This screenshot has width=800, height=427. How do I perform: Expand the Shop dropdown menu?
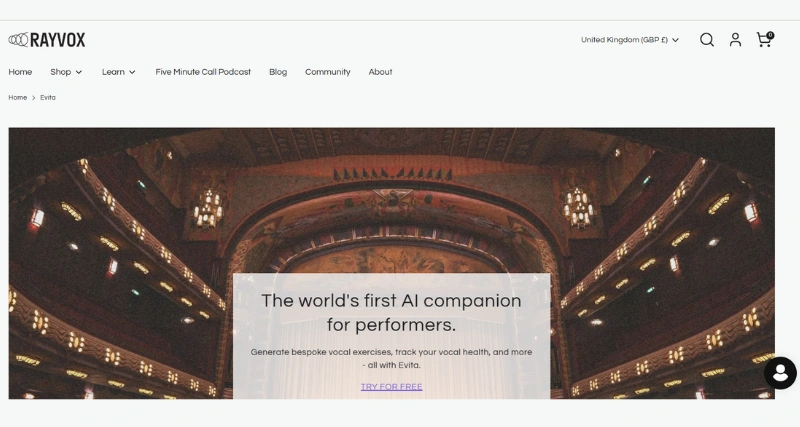pyautogui.click(x=66, y=72)
